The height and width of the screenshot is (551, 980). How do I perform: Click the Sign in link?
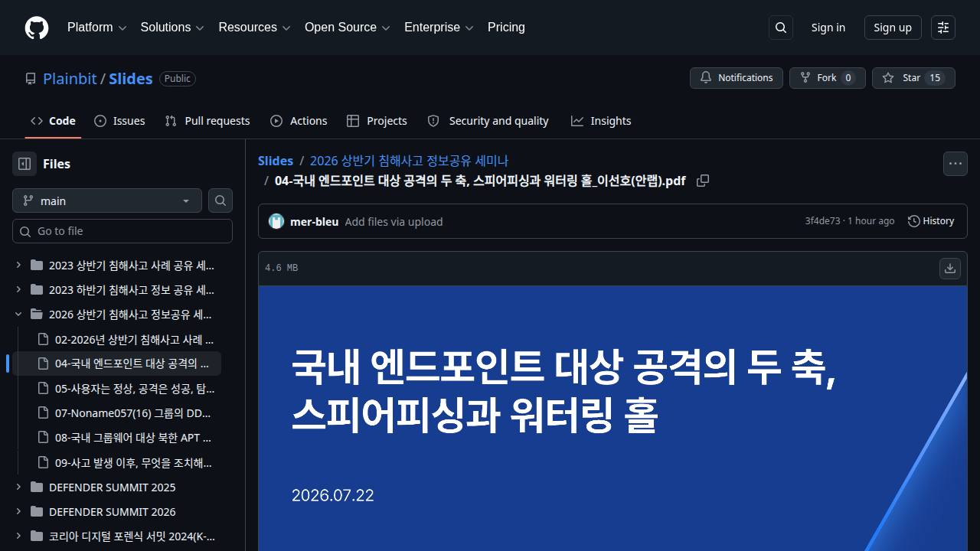pos(828,28)
